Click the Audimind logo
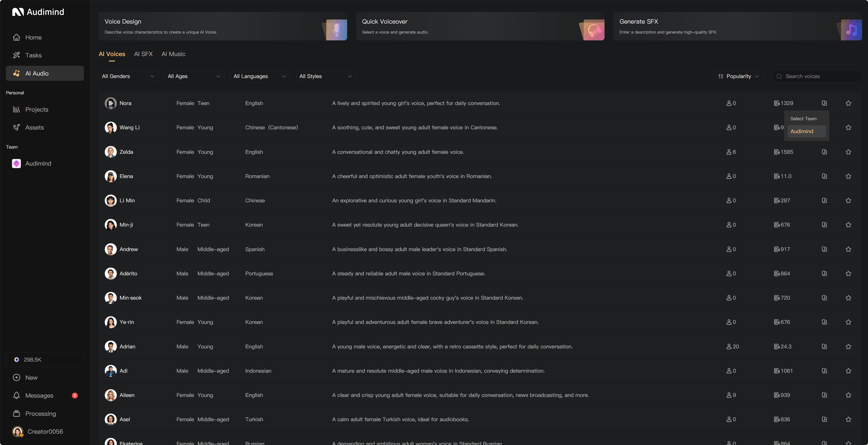Viewport: 868px width, 445px height. (38, 12)
